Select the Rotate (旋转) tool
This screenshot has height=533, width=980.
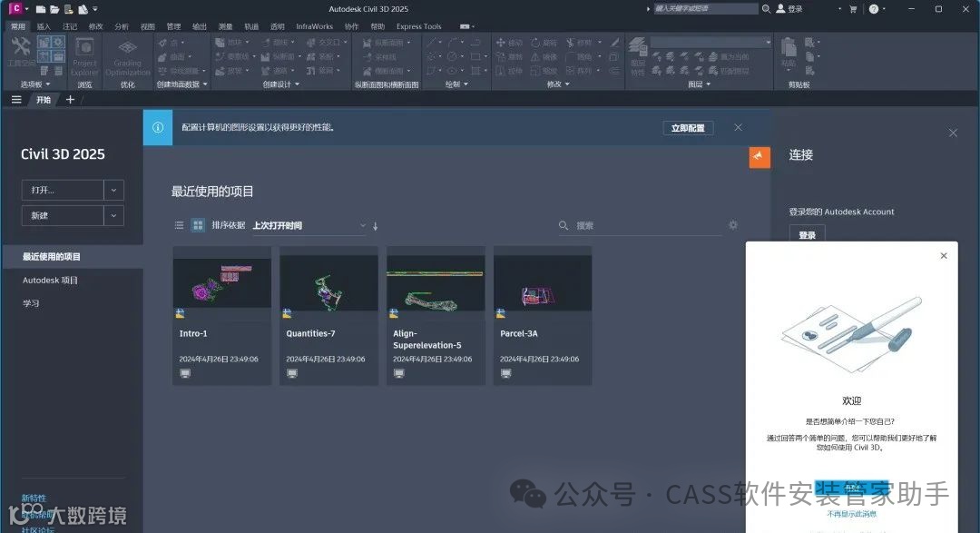pos(544,43)
